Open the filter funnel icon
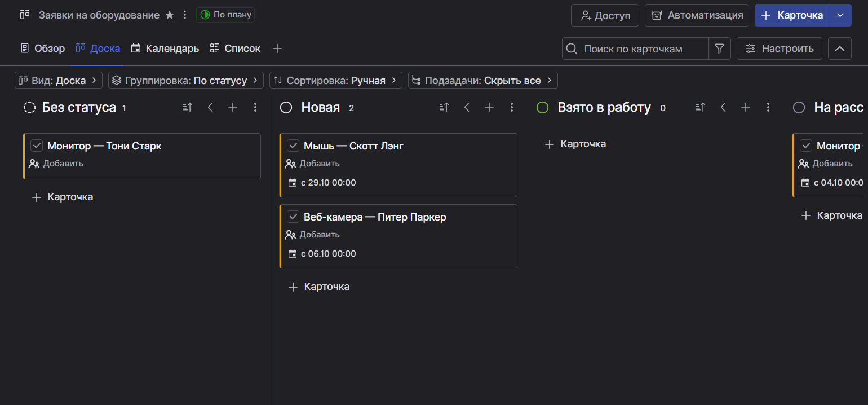868x405 pixels. (x=719, y=49)
